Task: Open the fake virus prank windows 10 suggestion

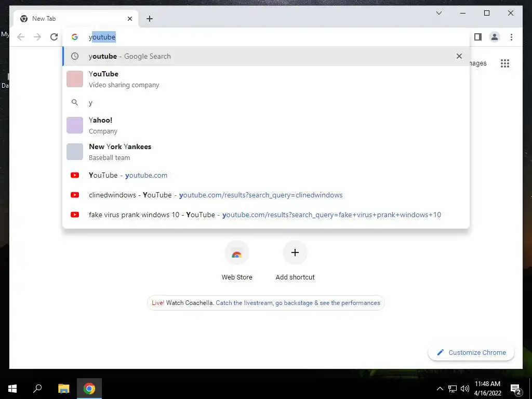Action: point(266,215)
